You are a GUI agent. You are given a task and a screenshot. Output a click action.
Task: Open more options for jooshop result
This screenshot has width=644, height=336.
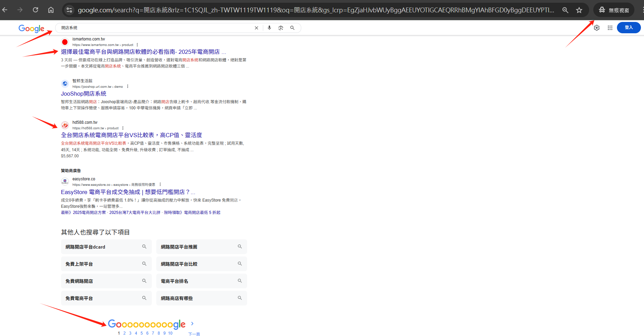[x=127, y=86]
